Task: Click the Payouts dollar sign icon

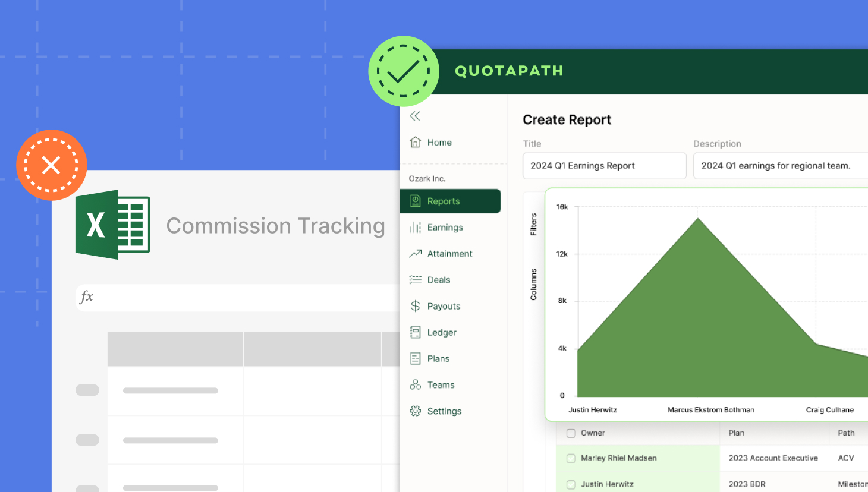Action: click(414, 305)
